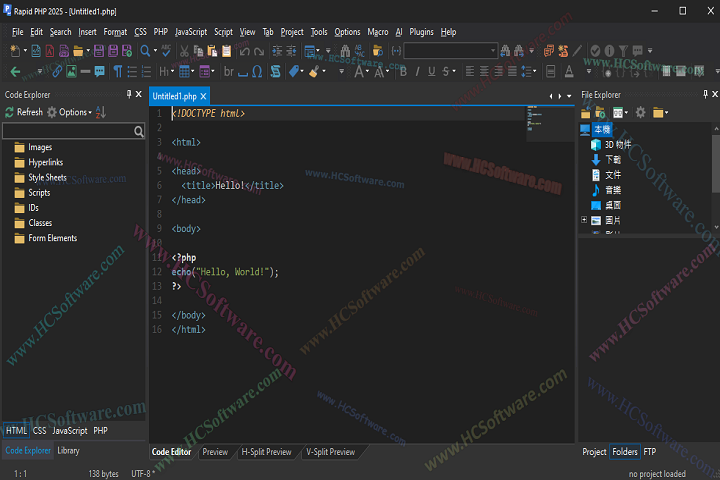This screenshot has width=720, height=480.
Task: Click the numbered list icon
Action: click(x=146, y=72)
